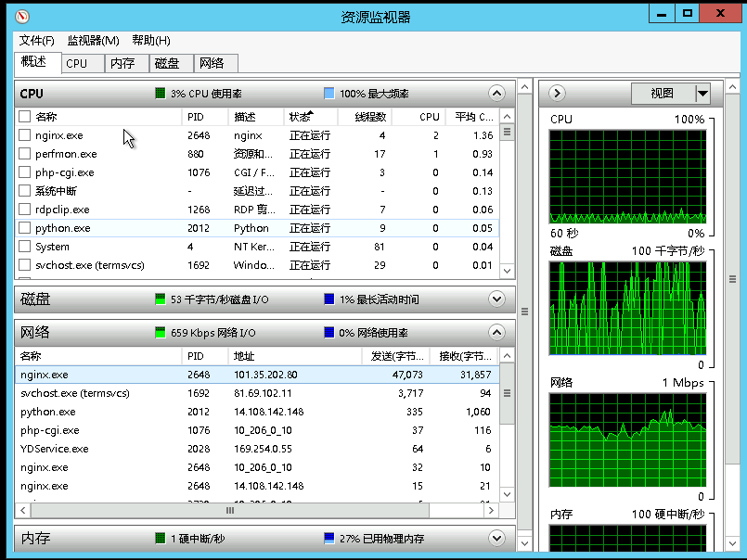Click the CPU usage graph

627,177
